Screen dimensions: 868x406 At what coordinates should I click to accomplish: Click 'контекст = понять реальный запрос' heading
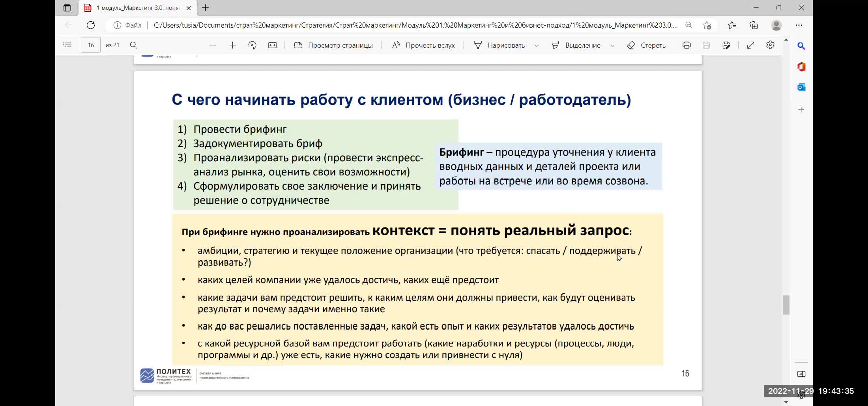(501, 230)
